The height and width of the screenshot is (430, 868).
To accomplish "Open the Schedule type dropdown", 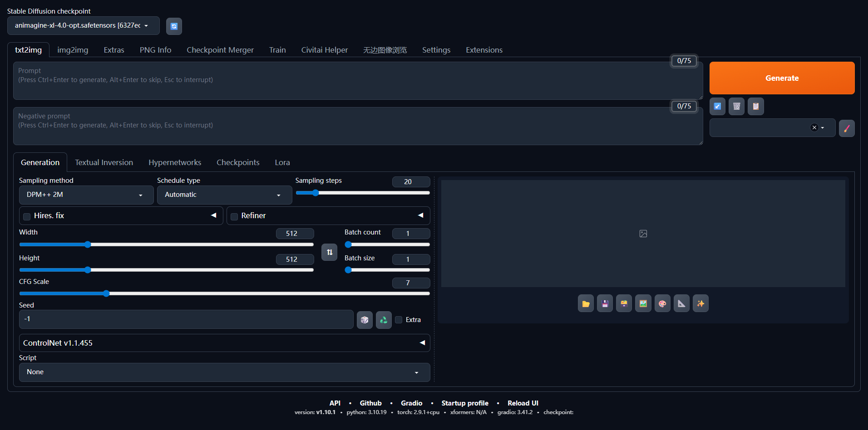I will click(x=224, y=195).
